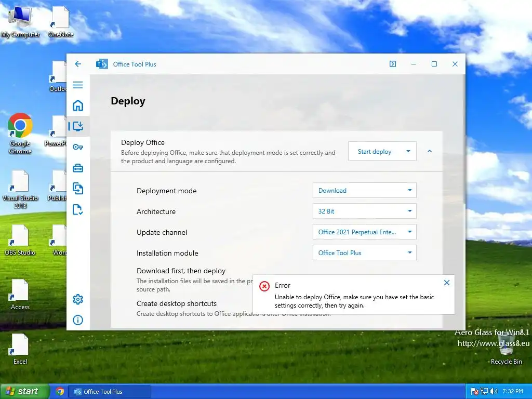Image resolution: width=532 pixels, height=399 pixels.
Task: Collapse the Deploy Office section chevron
Action: (x=430, y=151)
